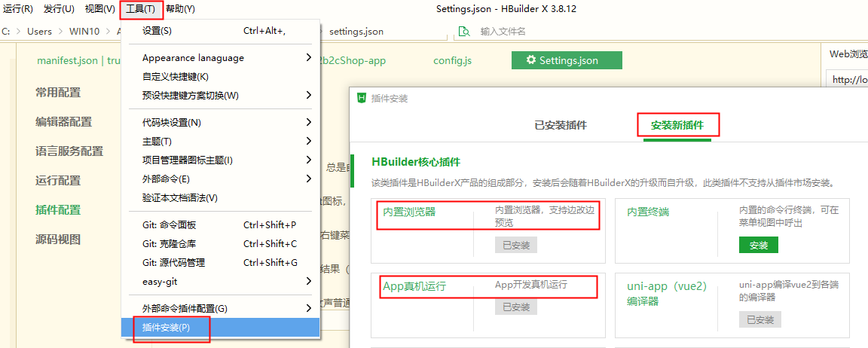Click 已安装 button under 内置浏览器
868x348 pixels.
point(516,245)
